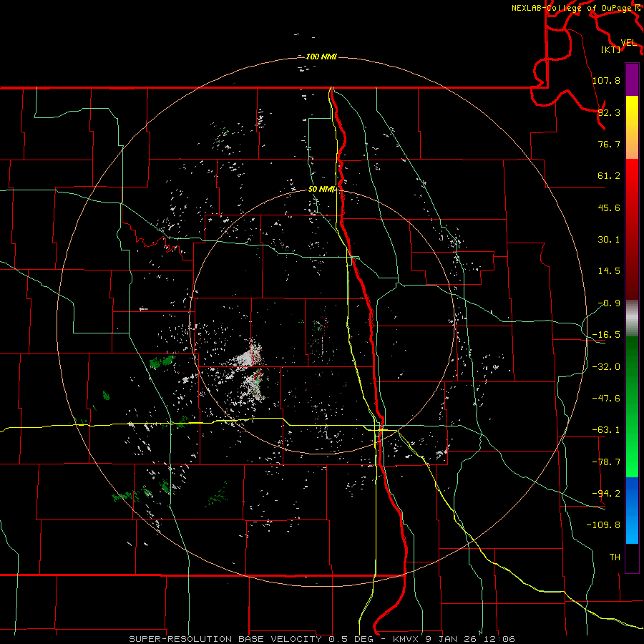Viewport: 644px width, 644px height.
Task: Click the VEL legend title
Action: tap(628, 43)
